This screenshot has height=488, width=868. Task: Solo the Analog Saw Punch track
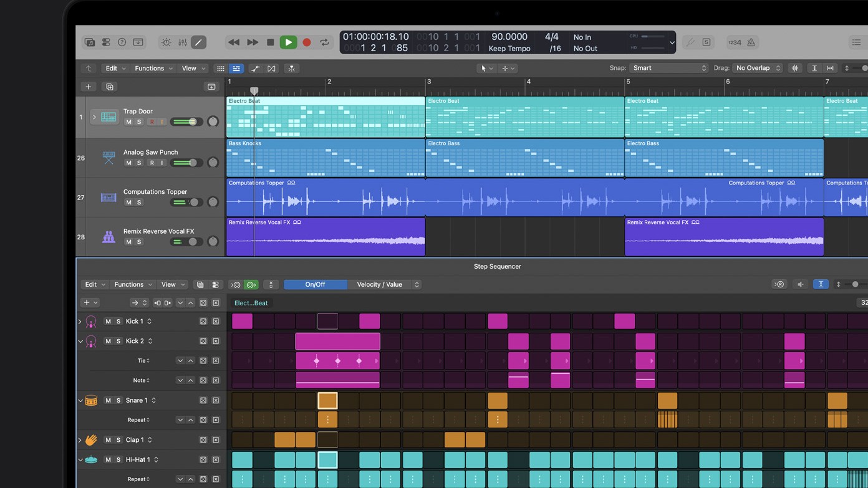[139, 163]
